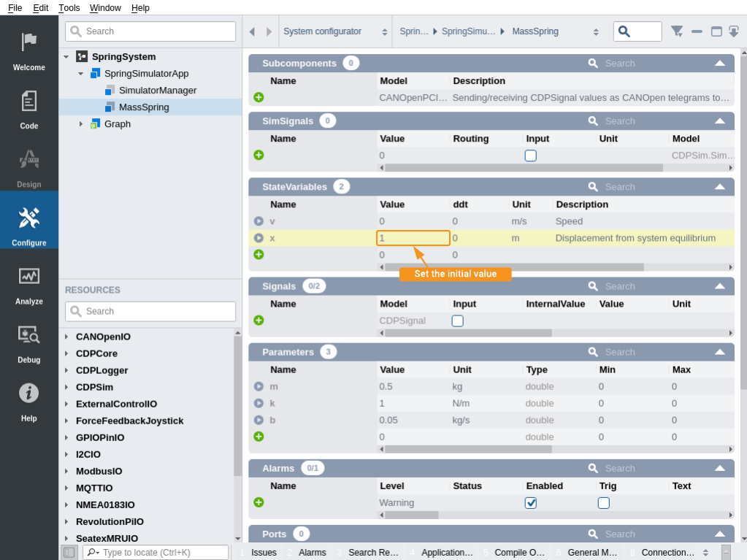Toggle the SimSignals Input checkbox
Viewport: 747px width, 560px height.
(x=530, y=156)
